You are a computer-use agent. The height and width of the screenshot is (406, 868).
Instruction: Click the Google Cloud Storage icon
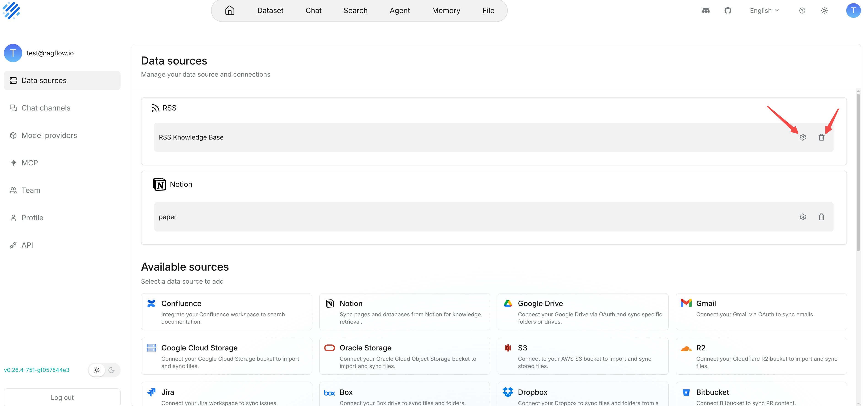click(151, 348)
